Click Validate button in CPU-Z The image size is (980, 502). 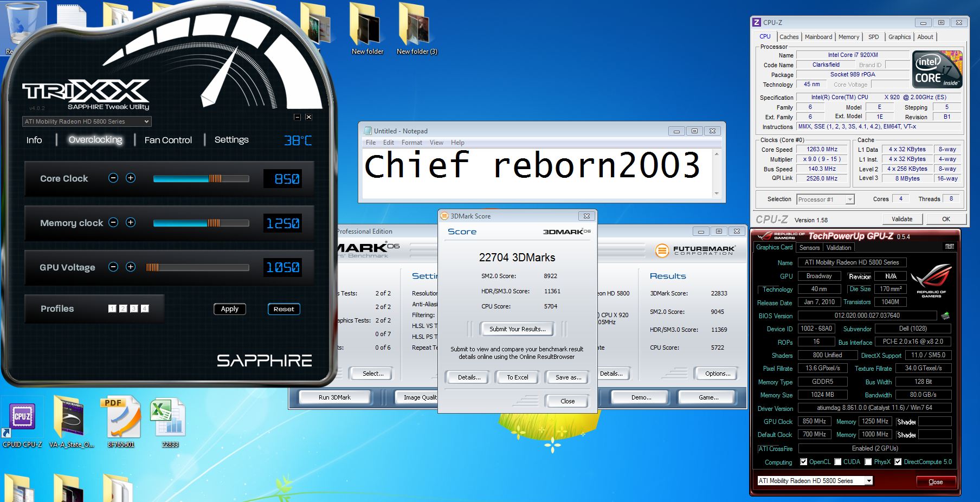[902, 219]
